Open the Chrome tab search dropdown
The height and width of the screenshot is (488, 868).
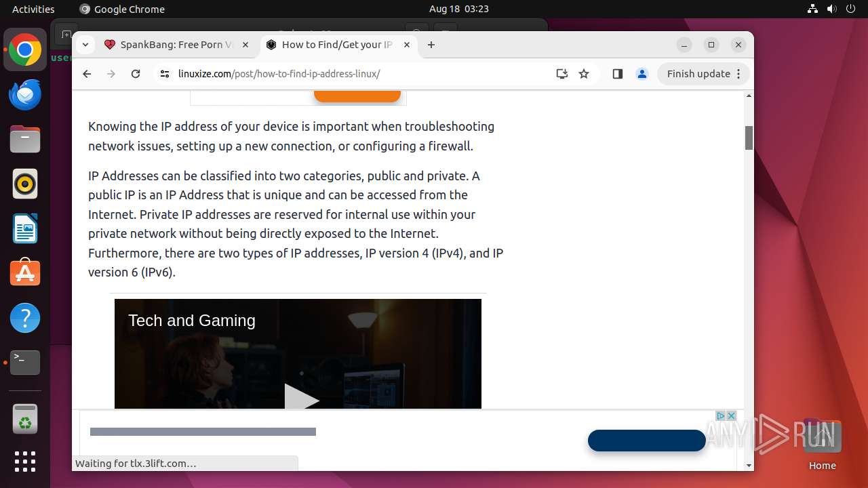[85, 45]
